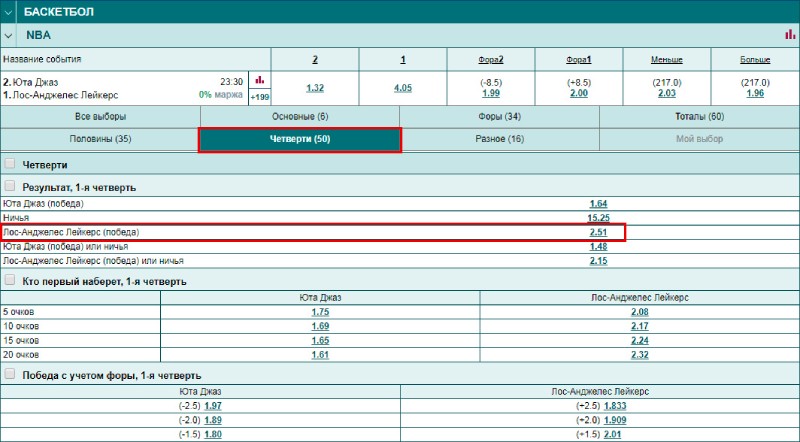The width and height of the screenshot is (800, 442).
Task: Pick handicap (-8.5) odds 1.99
Action: [491, 93]
